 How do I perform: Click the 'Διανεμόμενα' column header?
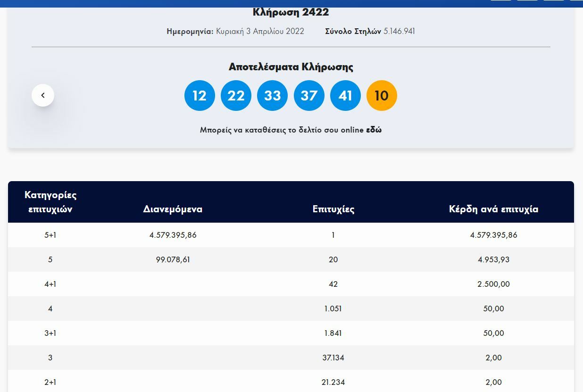(173, 209)
